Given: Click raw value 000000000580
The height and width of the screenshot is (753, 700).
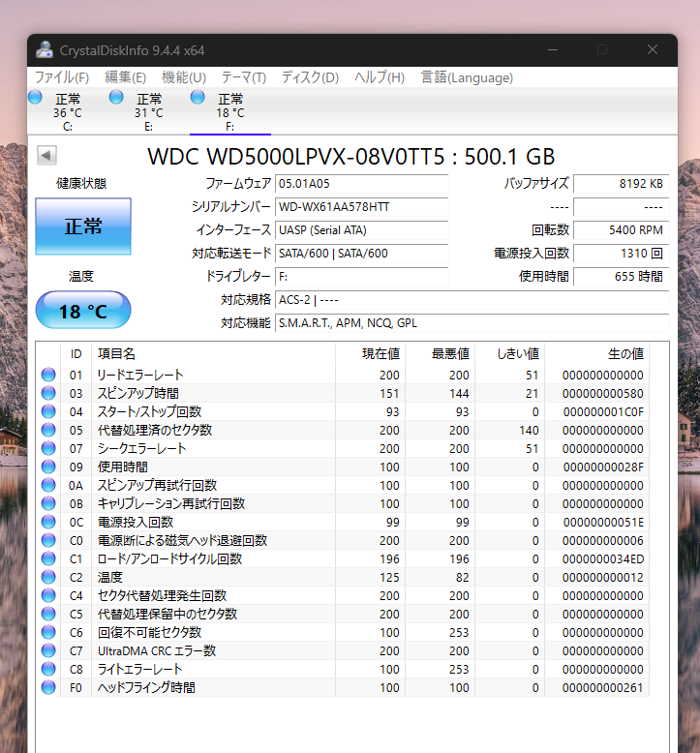Looking at the screenshot, I should pyautogui.click(x=603, y=393).
